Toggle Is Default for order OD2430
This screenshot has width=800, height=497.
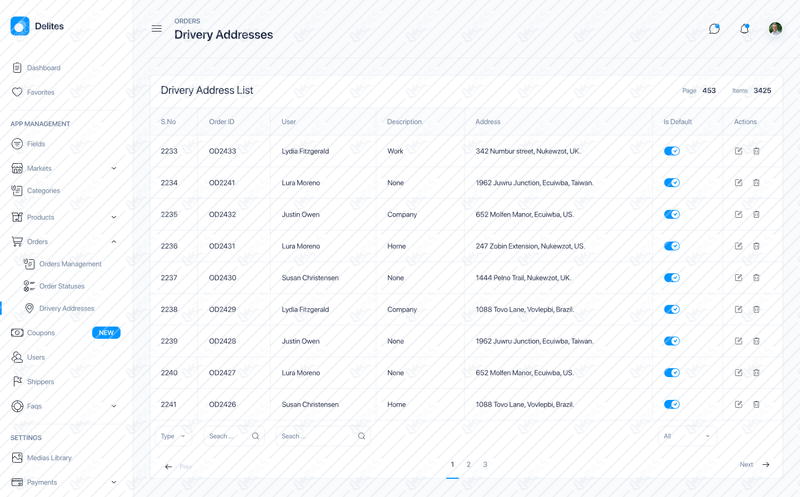point(671,278)
